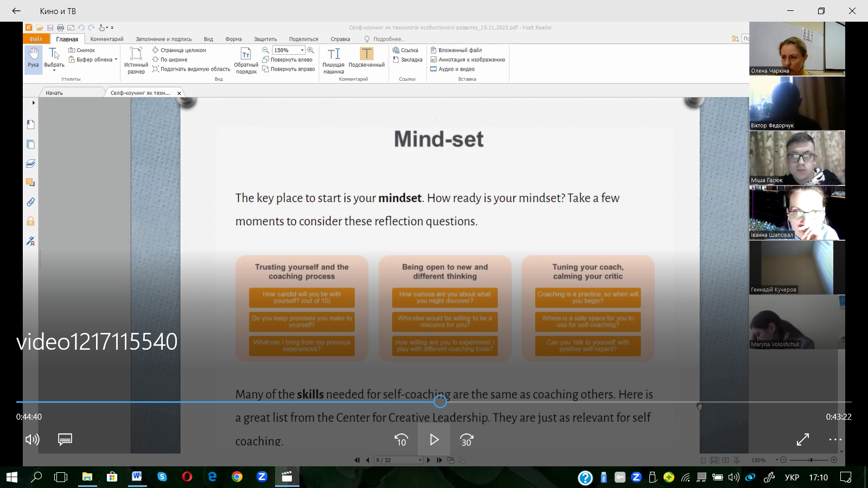Click the Выбрать select tool
868x488 pixels.
tap(54, 59)
